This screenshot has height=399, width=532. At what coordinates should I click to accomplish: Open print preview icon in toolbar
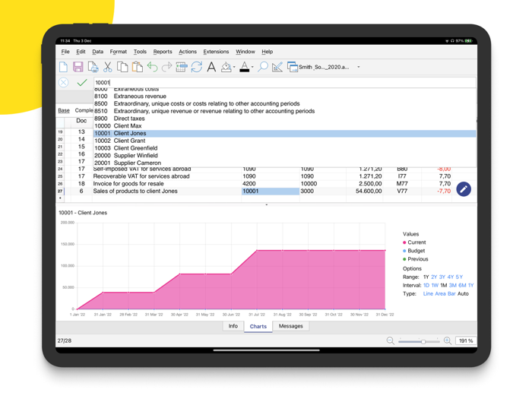(x=93, y=67)
